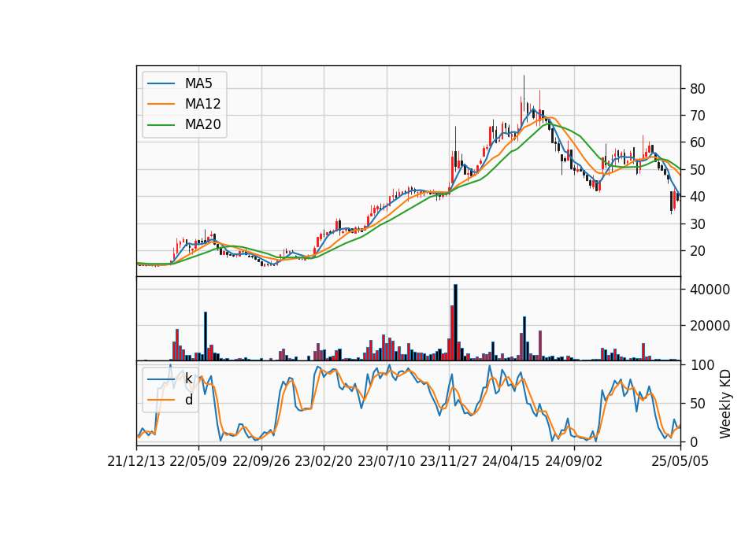Click the d legend label in KD panel
Image resolution: width=756 pixels, height=543 pixels.
188,400
